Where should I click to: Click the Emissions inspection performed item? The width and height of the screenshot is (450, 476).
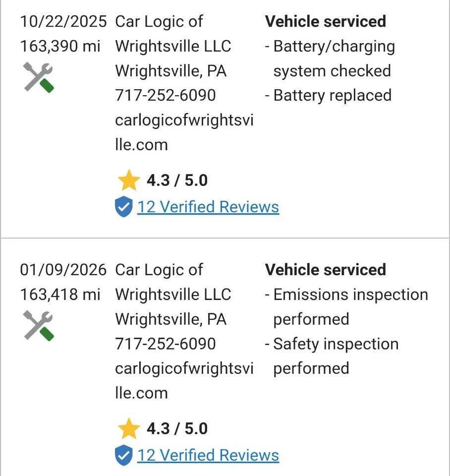[x=346, y=307]
